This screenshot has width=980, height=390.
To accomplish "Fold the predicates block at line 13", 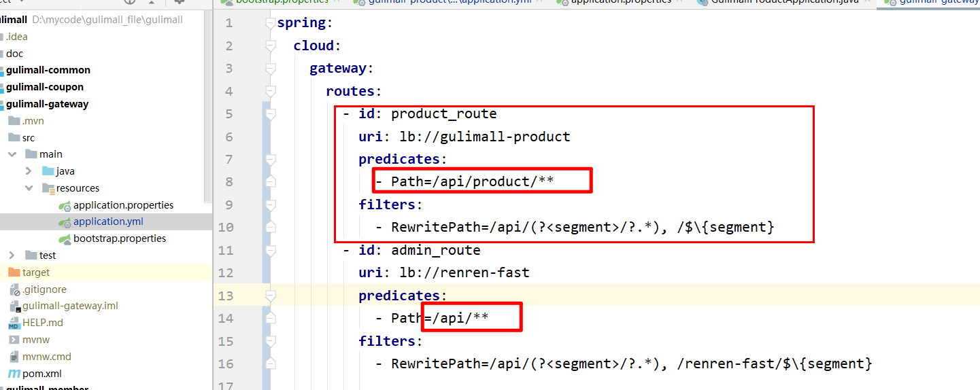I will tap(271, 296).
